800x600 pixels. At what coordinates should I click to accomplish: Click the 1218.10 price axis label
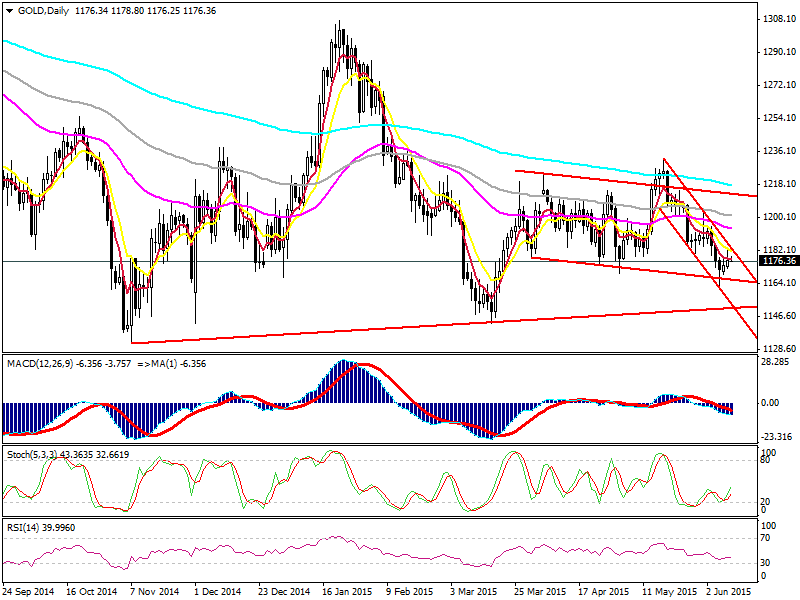pos(780,184)
